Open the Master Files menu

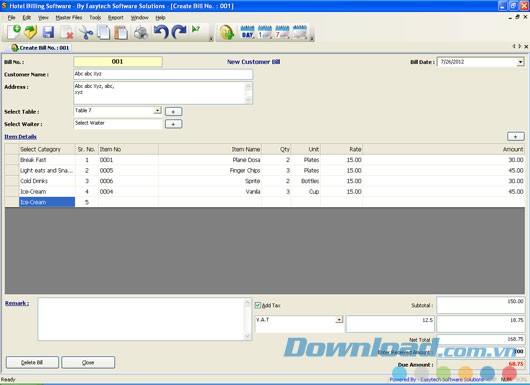coord(69,18)
